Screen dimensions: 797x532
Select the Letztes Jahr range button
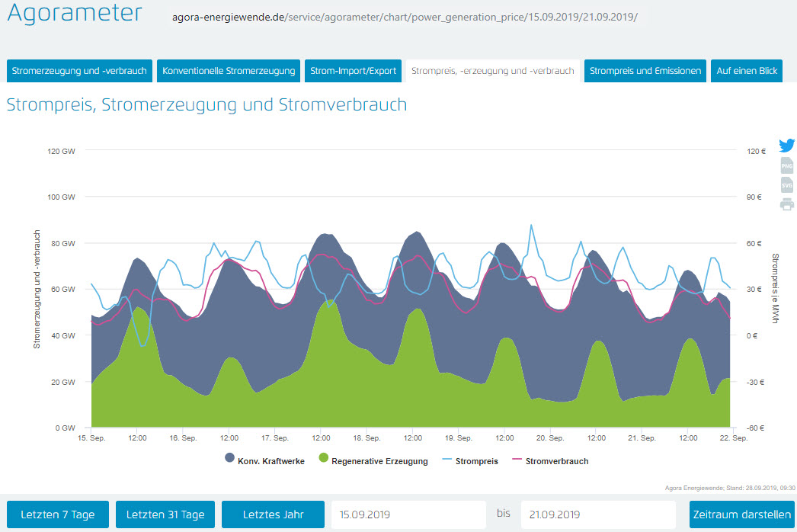tap(273, 514)
